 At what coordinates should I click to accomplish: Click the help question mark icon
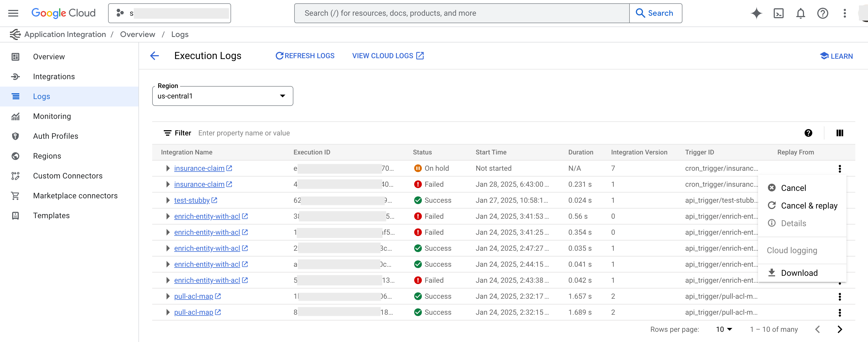(809, 132)
